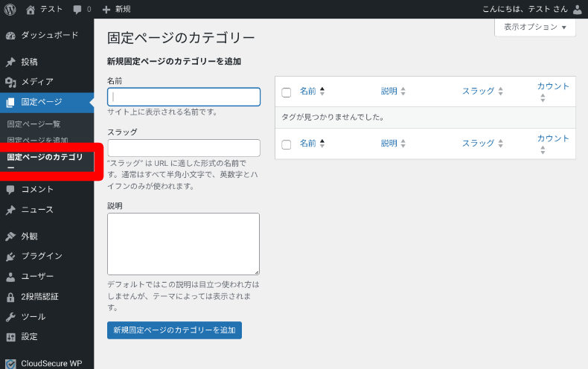Click 新規 in the admin bar
The image size is (588, 369).
click(123, 10)
